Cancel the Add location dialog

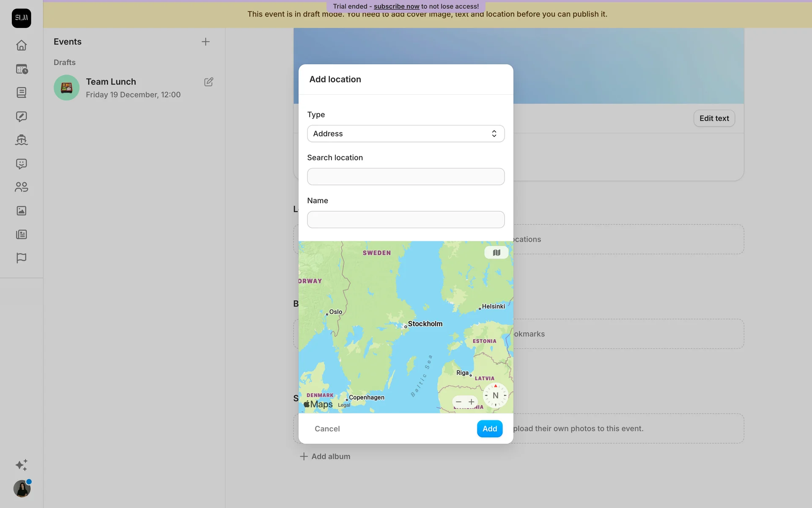click(327, 429)
